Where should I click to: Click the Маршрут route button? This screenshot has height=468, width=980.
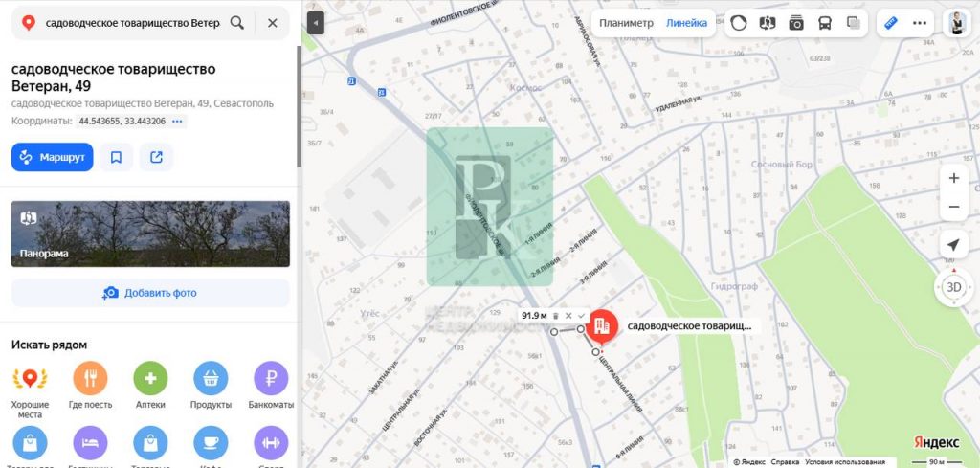53,158
